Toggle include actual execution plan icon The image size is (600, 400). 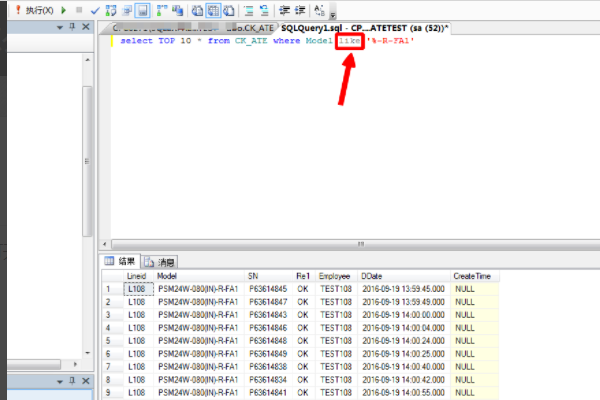tap(162, 11)
